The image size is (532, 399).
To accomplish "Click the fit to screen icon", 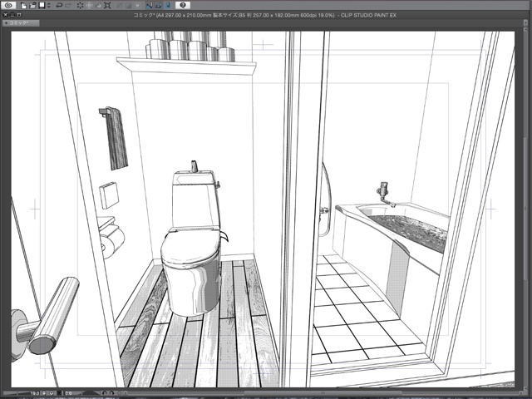I will (59, 393).
